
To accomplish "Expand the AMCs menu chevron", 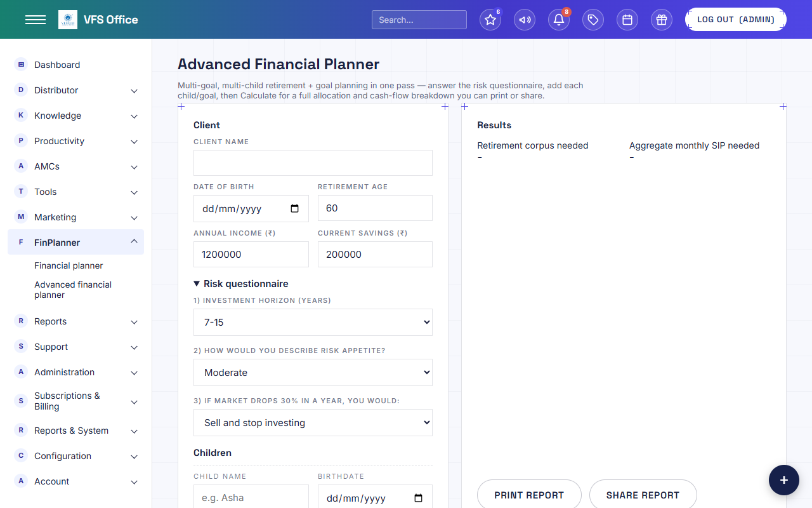I will [134, 167].
